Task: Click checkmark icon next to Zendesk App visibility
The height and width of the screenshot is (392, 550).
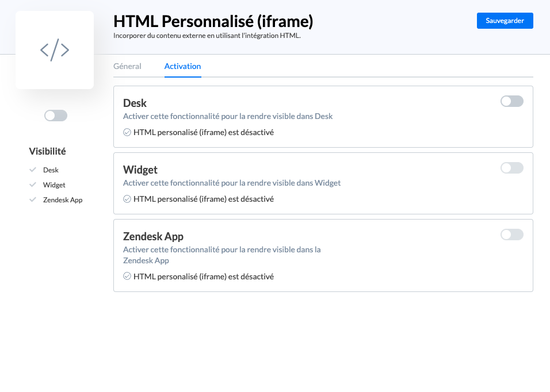Action: [33, 200]
